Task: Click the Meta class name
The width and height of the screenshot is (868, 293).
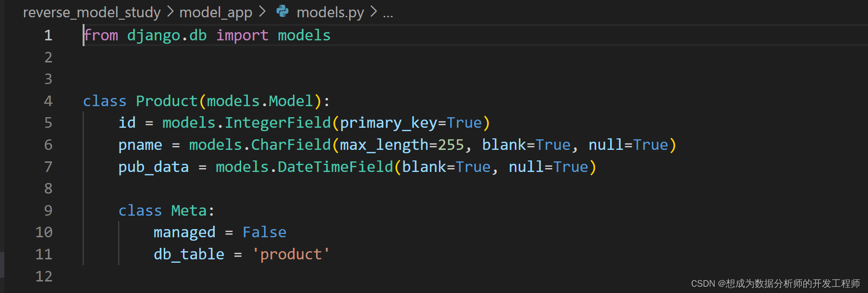Action: [x=189, y=210]
